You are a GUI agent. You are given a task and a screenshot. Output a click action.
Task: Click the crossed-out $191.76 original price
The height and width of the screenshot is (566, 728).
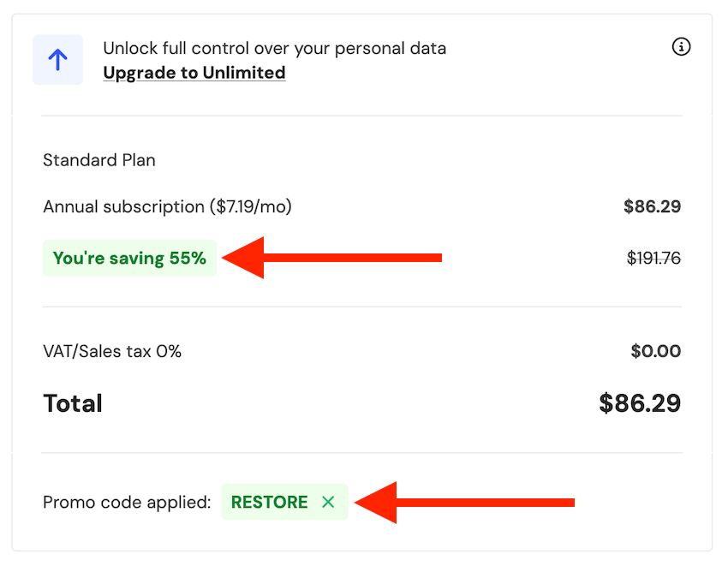[x=653, y=258]
